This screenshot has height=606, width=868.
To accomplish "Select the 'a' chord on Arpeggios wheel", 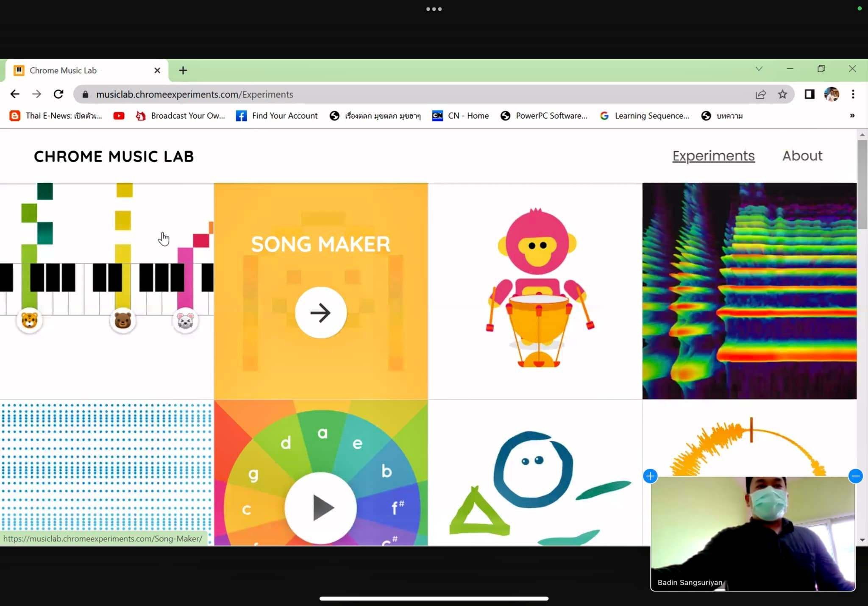I will 323,433.
